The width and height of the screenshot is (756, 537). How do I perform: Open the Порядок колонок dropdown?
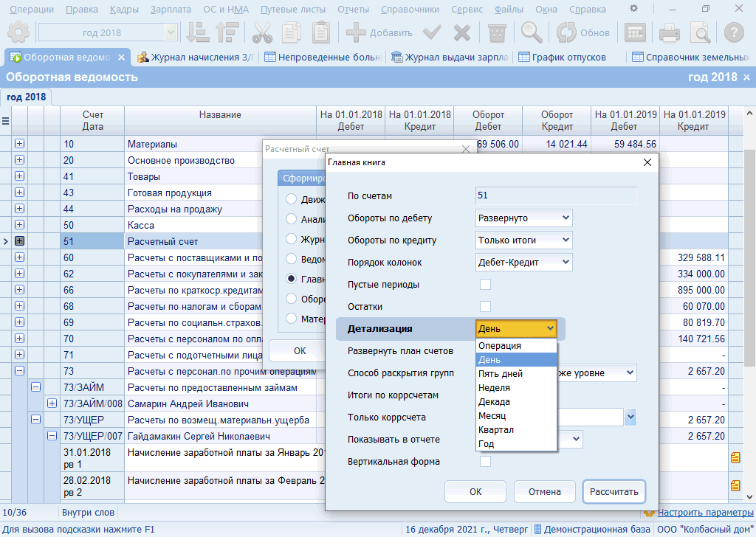click(523, 262)
